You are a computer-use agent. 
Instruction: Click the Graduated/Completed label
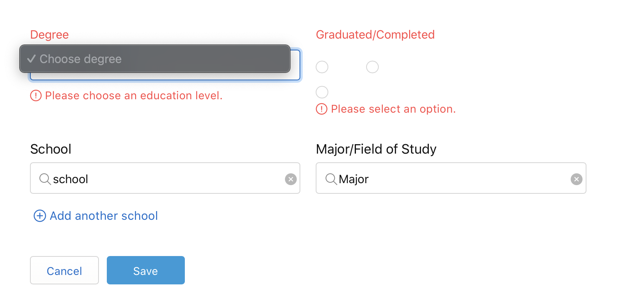pos(375,35)
